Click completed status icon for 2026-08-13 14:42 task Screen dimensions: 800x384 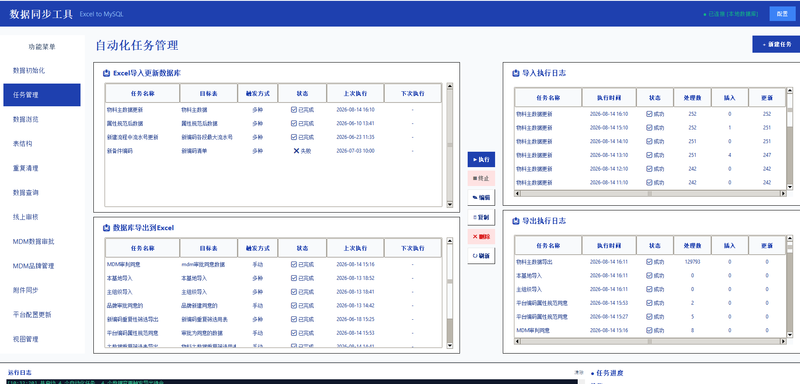[293, 306]
